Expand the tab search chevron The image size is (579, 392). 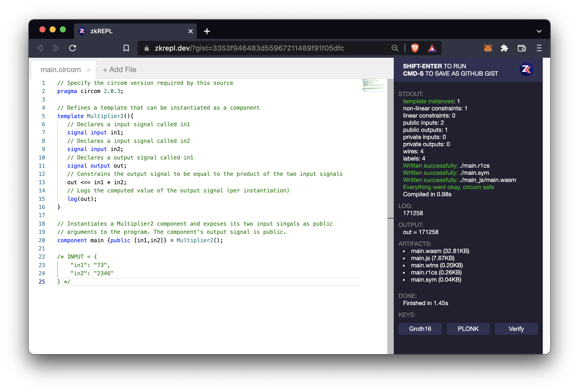[539, 31]
